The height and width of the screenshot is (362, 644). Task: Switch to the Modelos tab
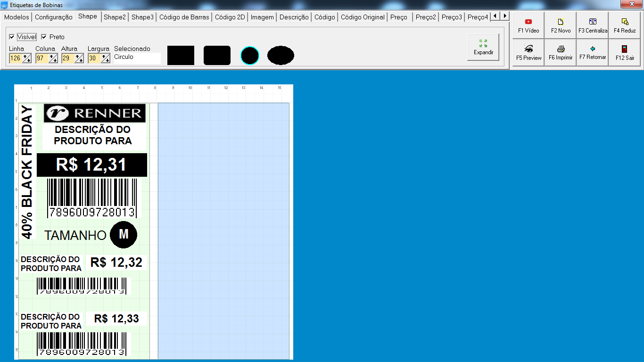click(17, 17)
